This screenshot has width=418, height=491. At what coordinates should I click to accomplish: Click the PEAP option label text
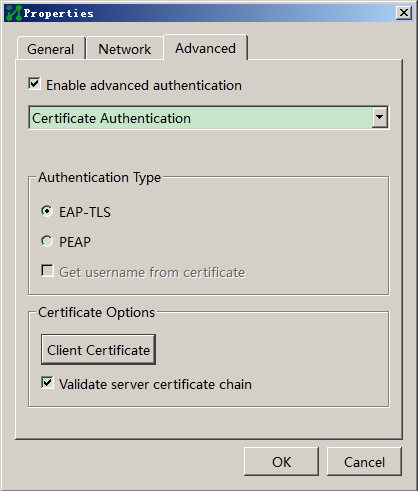point(75,242)
